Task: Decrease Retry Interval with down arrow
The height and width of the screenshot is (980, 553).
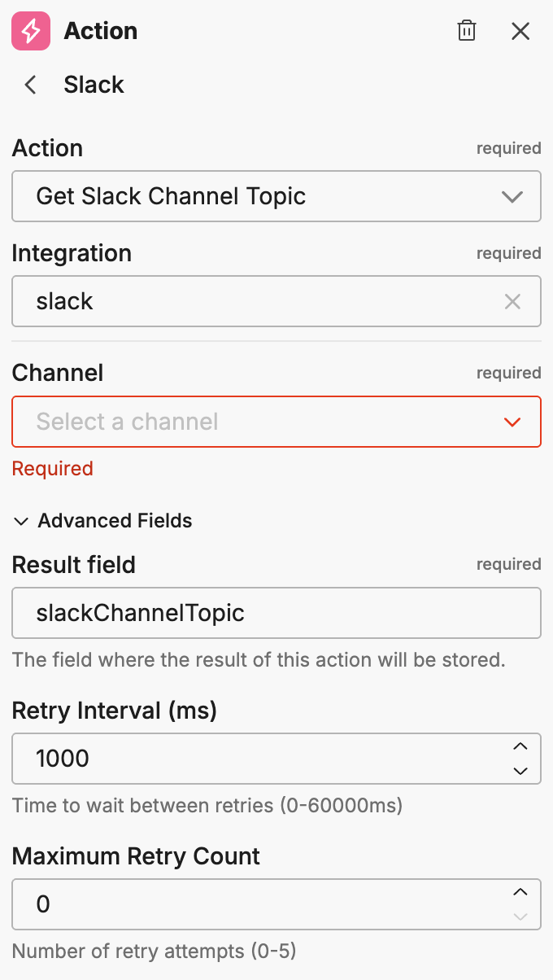Action: click(520, 770)
